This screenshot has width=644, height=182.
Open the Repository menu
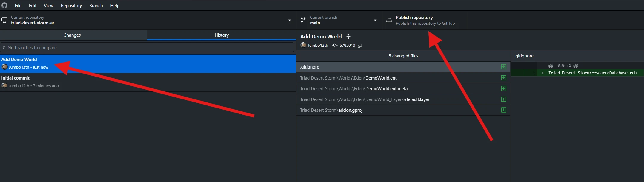coord(71,5)
